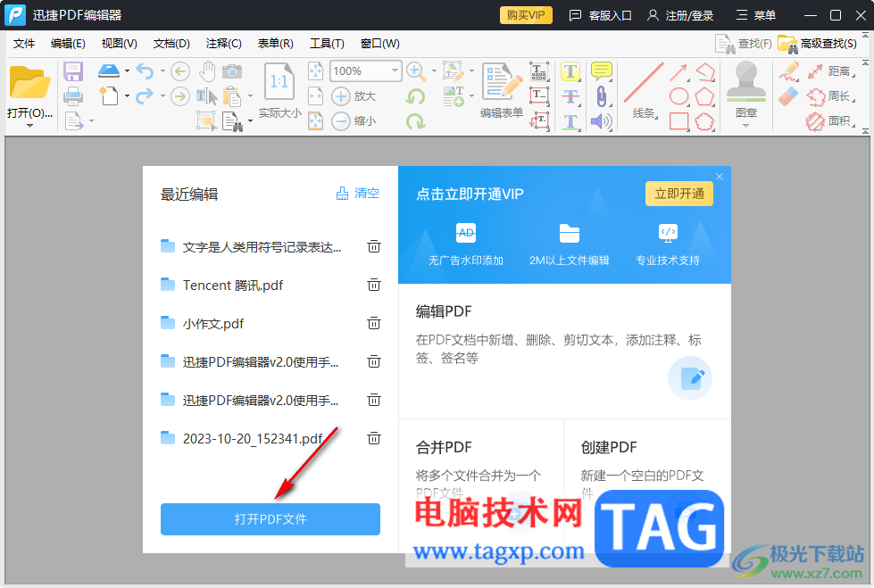Select the sticky note comment tool
The width and height of the screenshot is (874, 588).
[x=602, y=70]
